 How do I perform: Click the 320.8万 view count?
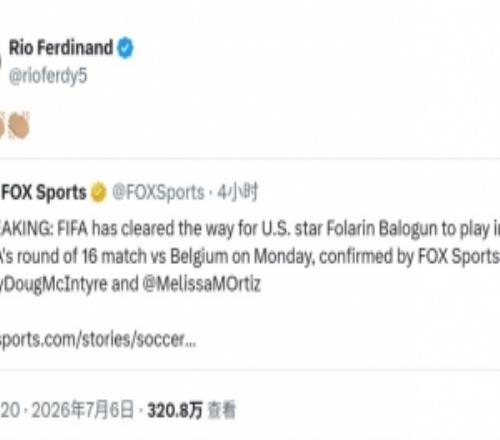(175, 410)
